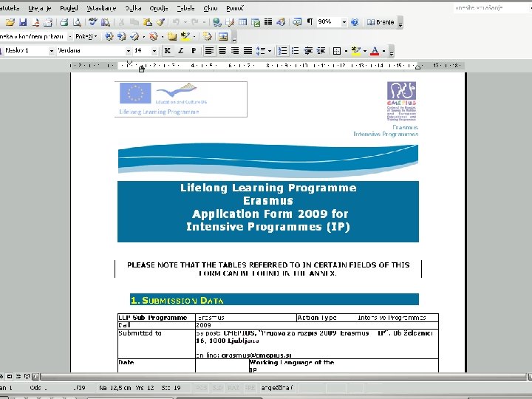Insert a new comment via yellow note icon

click(172, 36)
